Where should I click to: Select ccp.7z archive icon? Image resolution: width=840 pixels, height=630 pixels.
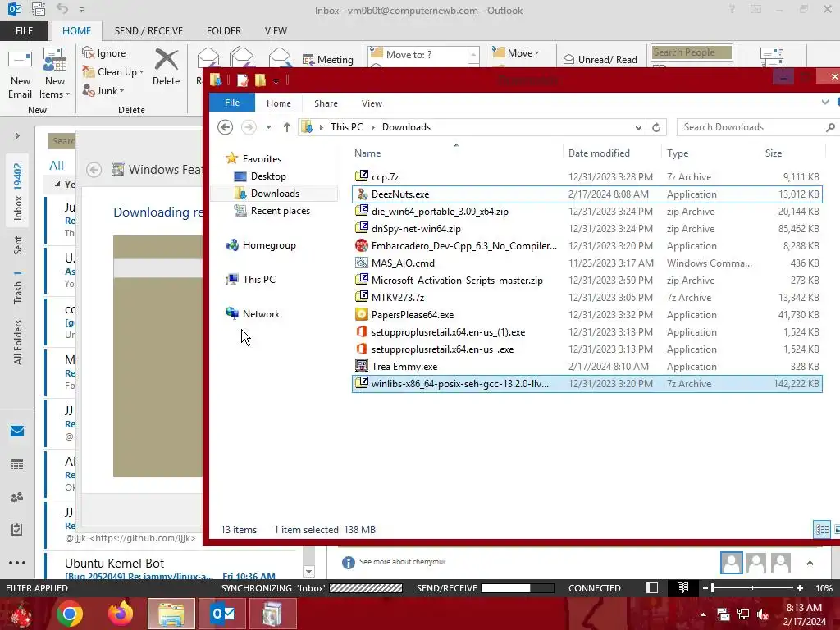[362, 176]
